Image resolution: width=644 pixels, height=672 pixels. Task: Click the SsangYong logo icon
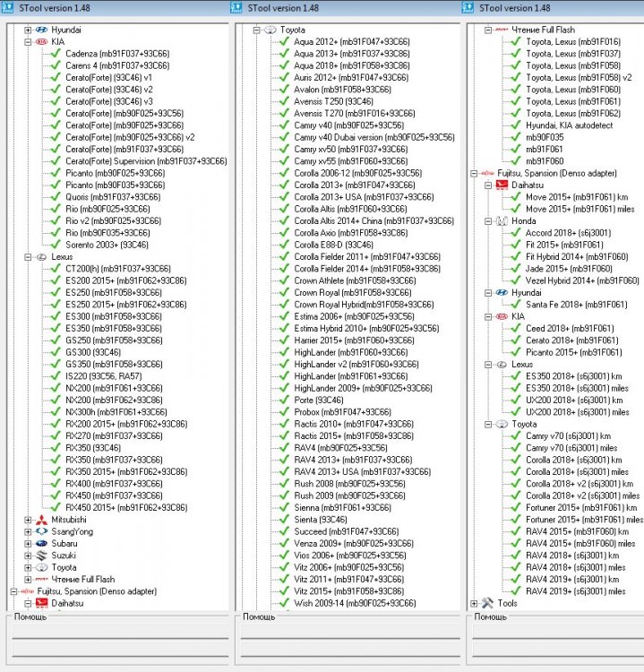(x=41, y=532)
